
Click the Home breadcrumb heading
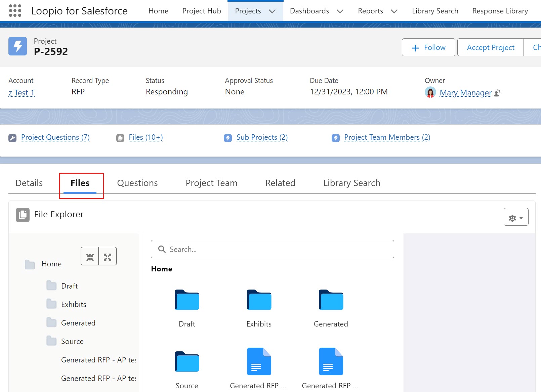click(162, 269)
